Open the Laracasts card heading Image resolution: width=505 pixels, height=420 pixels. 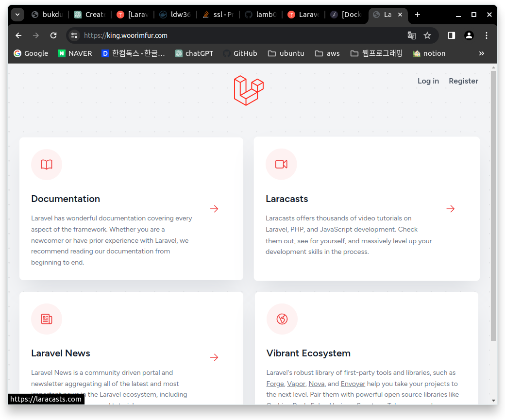tap(287, 199)
